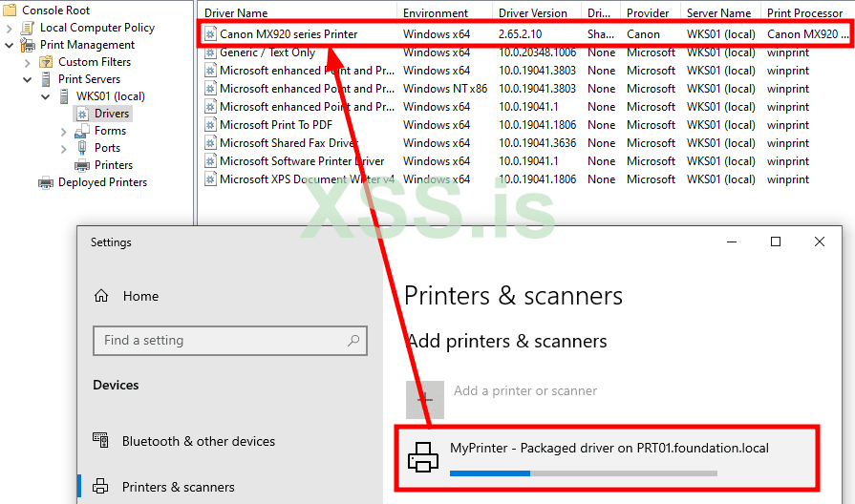Click the Microsoft Software Printer Driver icon
Image resolution: width=855 pixels, height=504 pixels.
point(210,161)
